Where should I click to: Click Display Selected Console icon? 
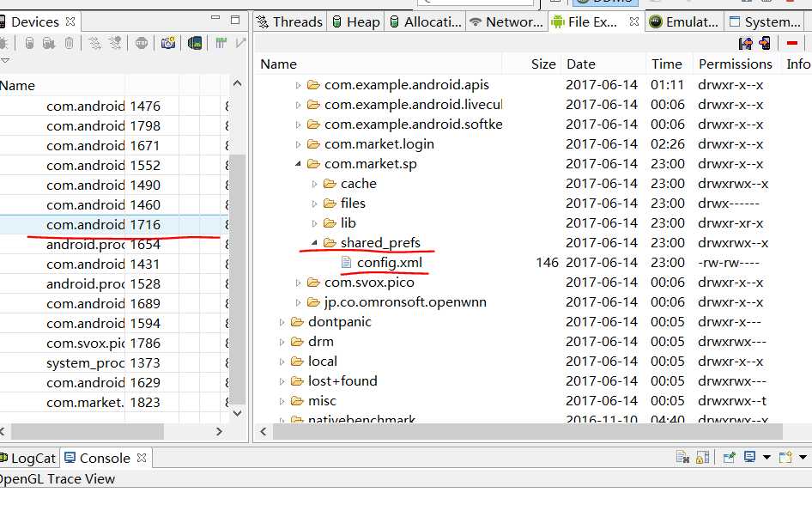749,457
